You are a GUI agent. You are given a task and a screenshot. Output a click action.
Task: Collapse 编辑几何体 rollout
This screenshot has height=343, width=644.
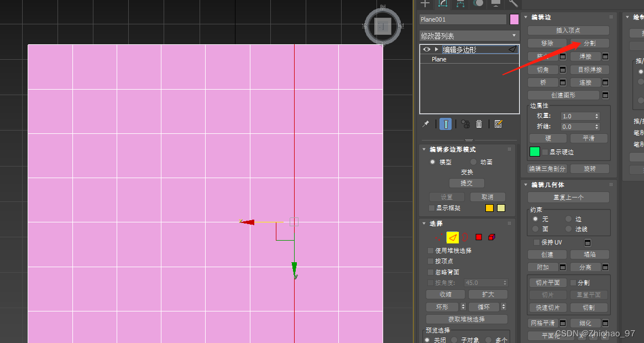click(526, 185)
